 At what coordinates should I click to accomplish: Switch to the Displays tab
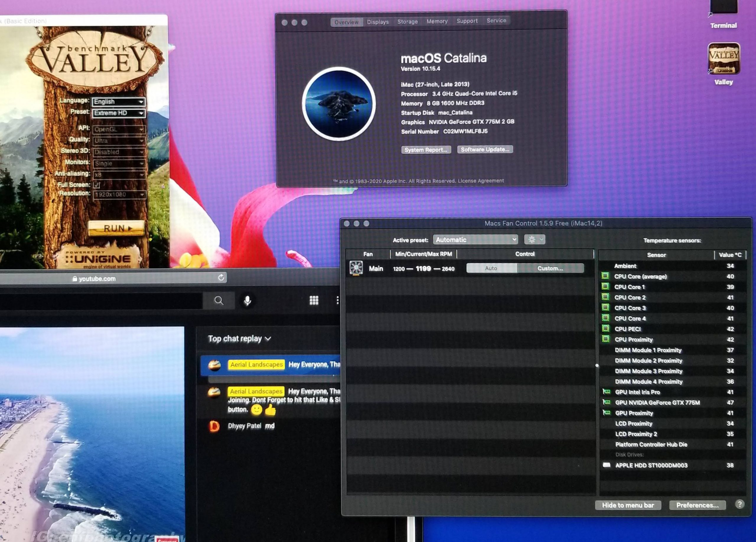coord(378,22)
